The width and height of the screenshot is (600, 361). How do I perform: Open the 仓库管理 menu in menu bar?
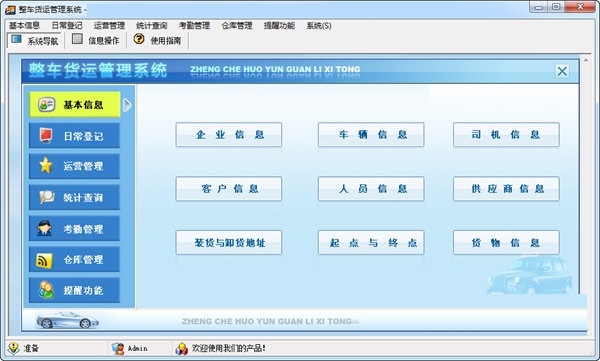point(236,26)
